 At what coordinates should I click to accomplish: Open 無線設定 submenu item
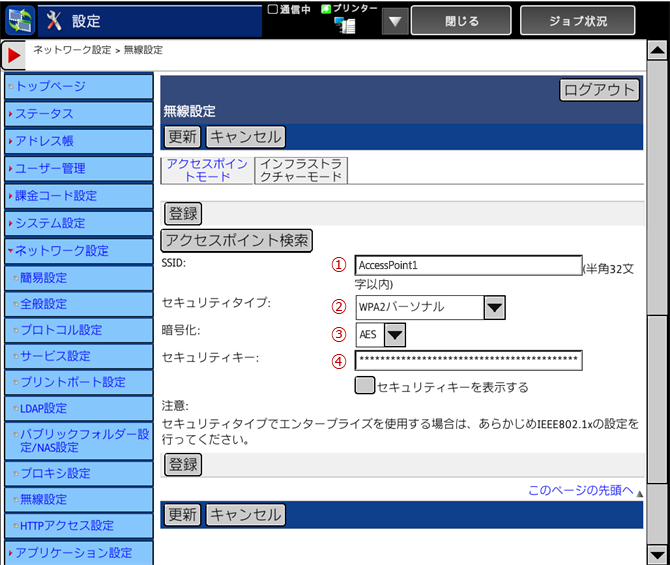click(x=79, y=499)
